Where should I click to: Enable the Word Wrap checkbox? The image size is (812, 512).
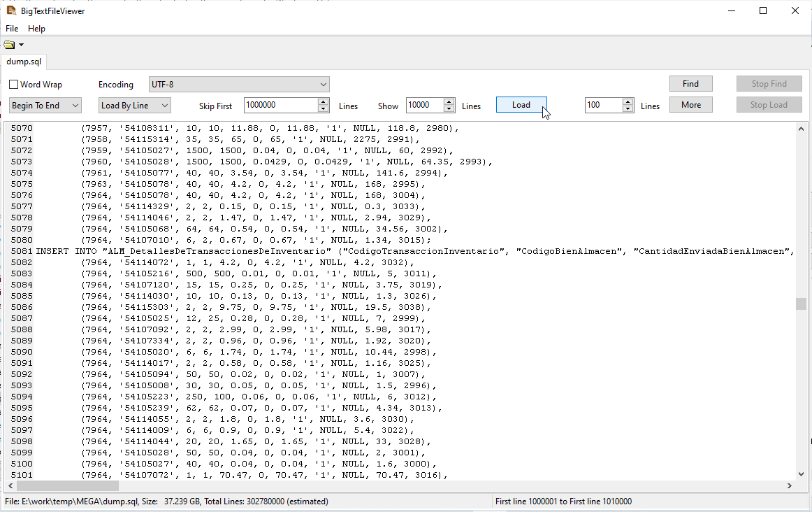click(x=14, y=85)
